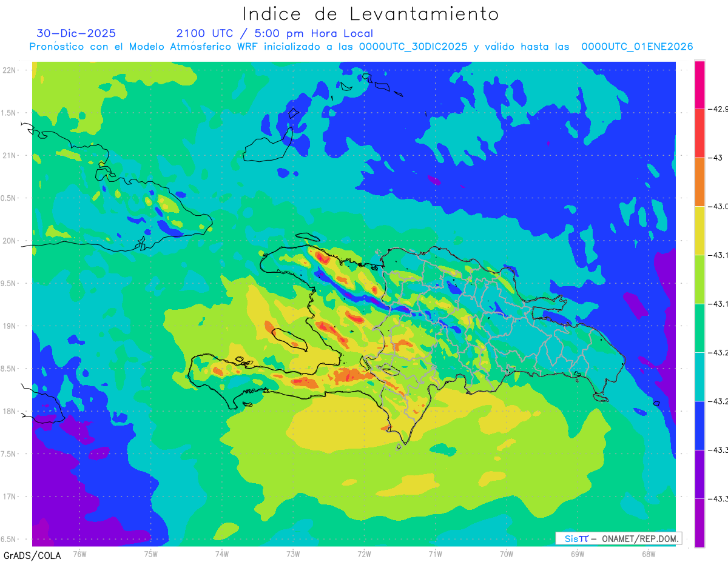Click the "Pronóstico con el Modelo Atmósferico WRF" line
Image resolution: width=728 pixels, height=562 pixels.
361,47
